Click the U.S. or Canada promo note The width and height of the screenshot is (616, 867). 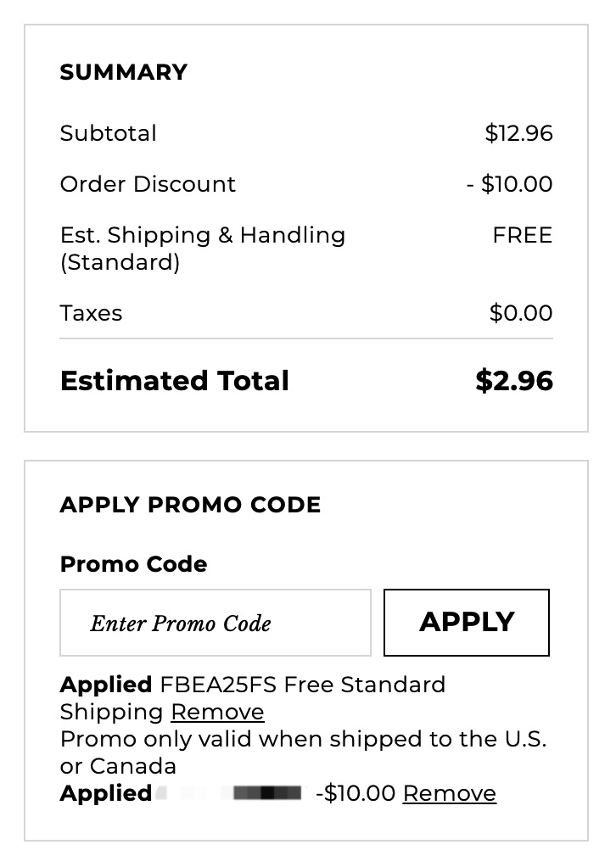(303, 752)
